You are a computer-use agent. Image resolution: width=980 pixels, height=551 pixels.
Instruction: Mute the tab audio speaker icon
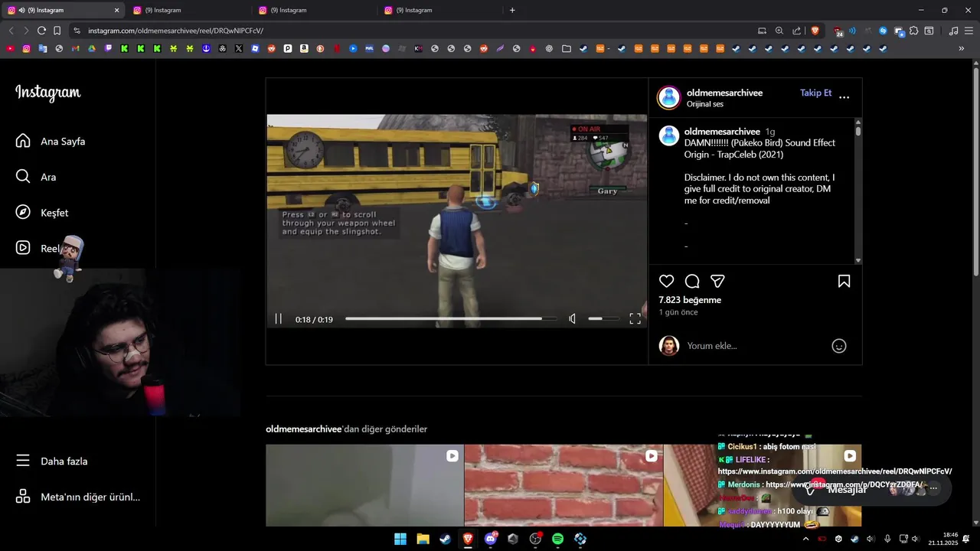21,10
